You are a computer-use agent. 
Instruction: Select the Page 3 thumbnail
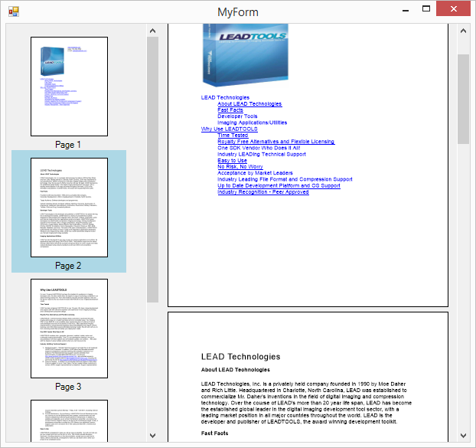[69, 329]
